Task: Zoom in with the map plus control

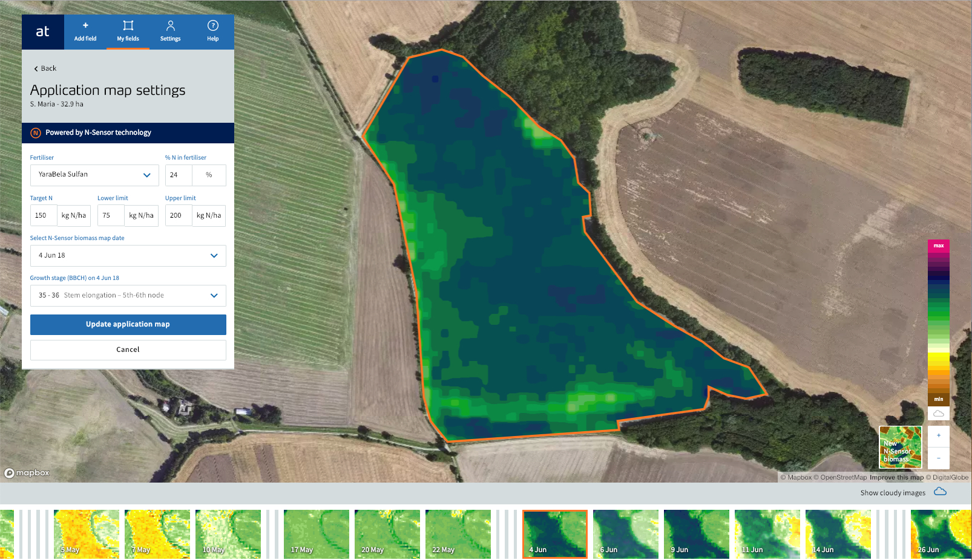Action: click(938, 435)
